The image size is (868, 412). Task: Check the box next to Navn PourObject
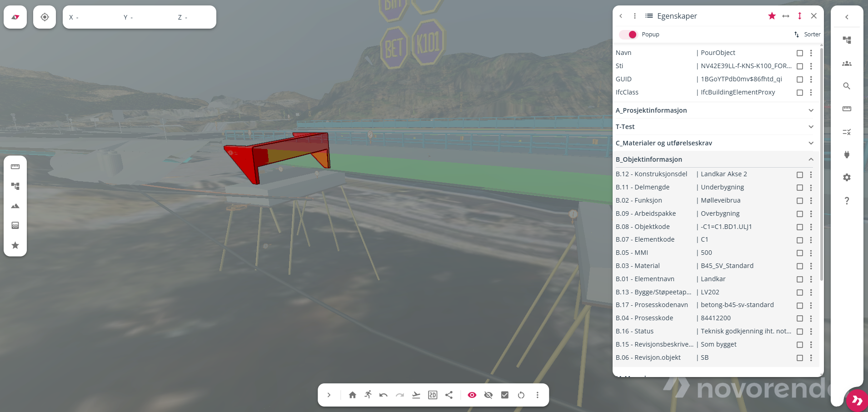[x=799, y=53]
